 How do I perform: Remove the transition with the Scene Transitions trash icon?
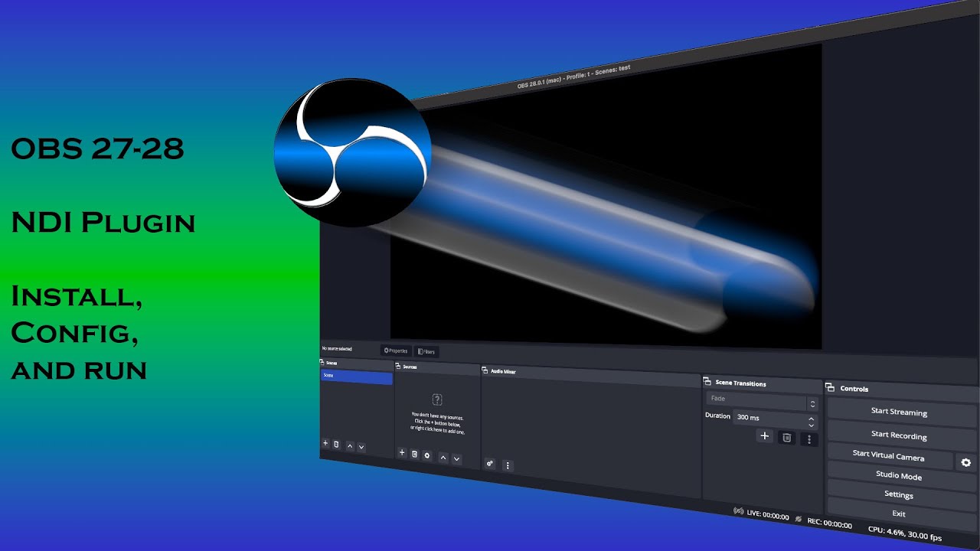[786, 437]
